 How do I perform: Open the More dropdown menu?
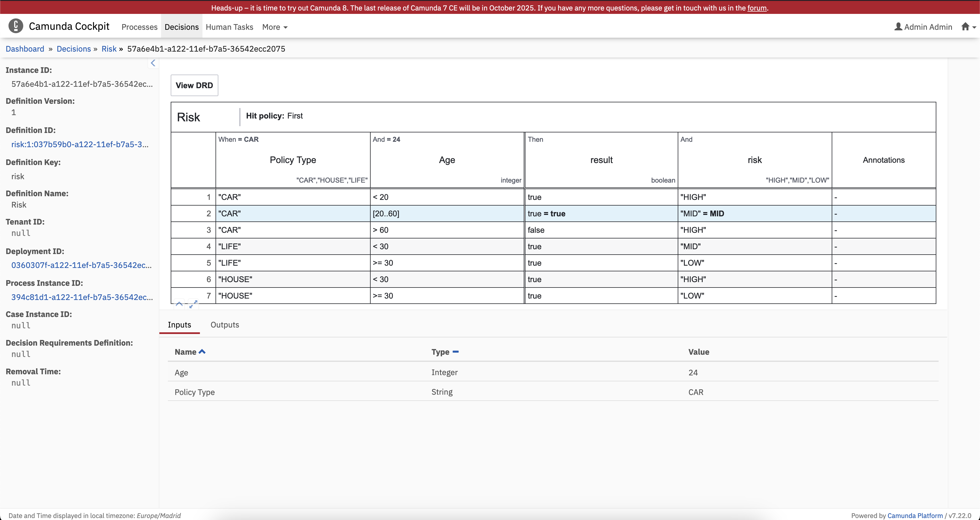[x=275, y=27]
